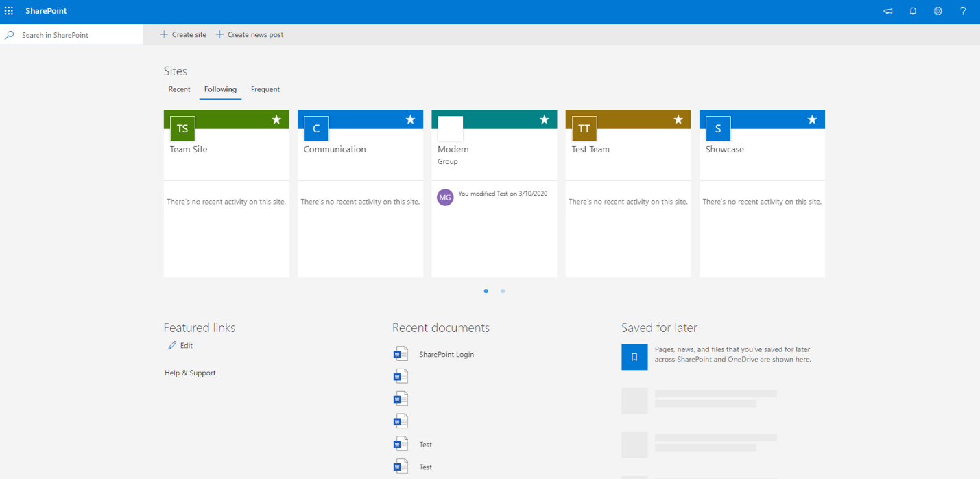Go to first page dot of sites
980x479 pixels.
(486, 291)
